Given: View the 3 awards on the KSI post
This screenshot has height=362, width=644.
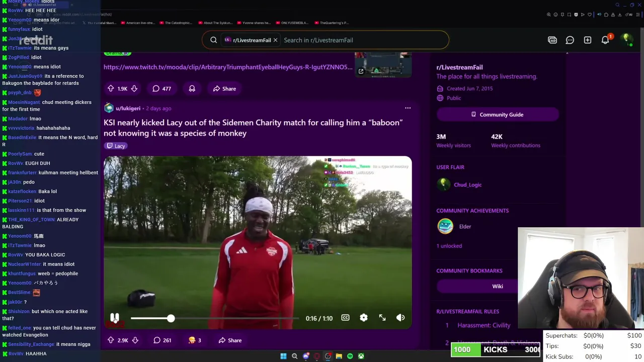Looking at the screenshot, I should coord(195,340).
